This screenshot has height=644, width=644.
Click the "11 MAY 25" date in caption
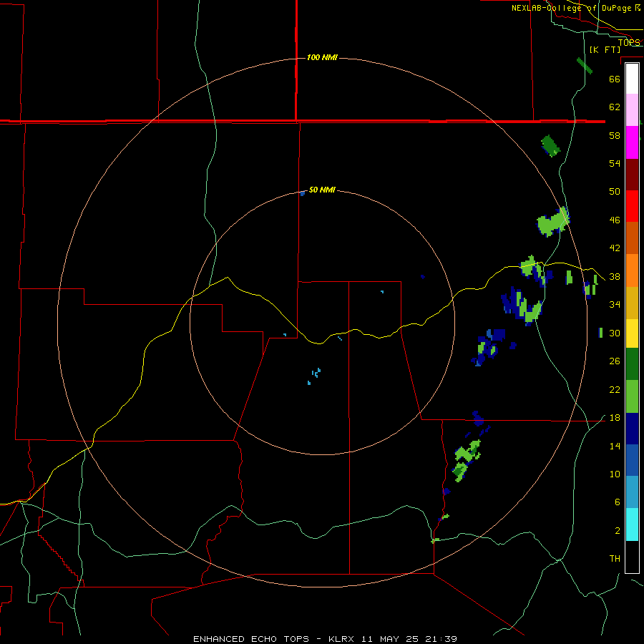390,639
